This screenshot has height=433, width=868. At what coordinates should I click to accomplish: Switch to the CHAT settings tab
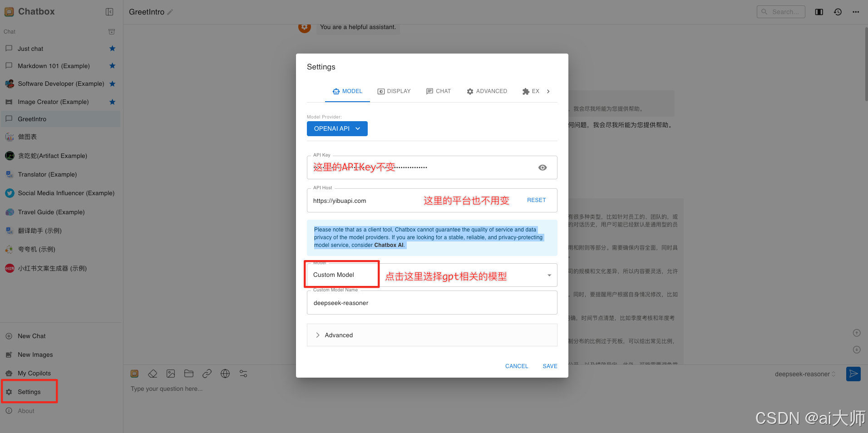click(x=439, y=91)
